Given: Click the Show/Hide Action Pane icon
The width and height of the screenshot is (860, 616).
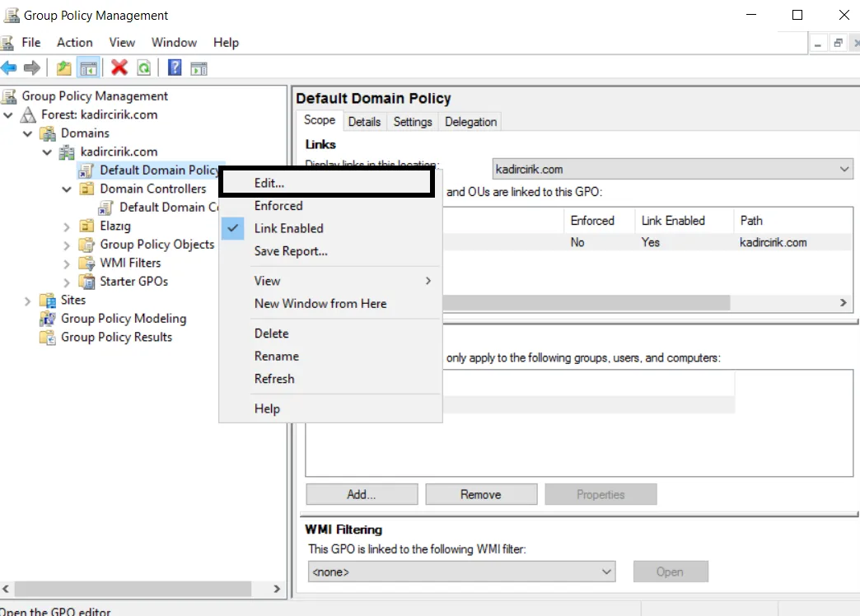Looking at the screenshot, I should pos(199,68).
